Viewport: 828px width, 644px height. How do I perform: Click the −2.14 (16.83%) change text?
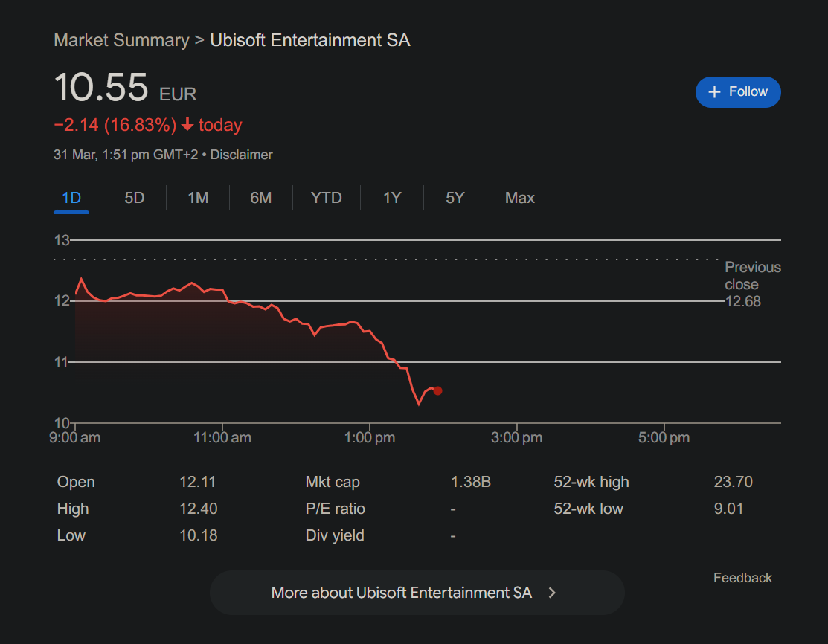tap(115, 125)
